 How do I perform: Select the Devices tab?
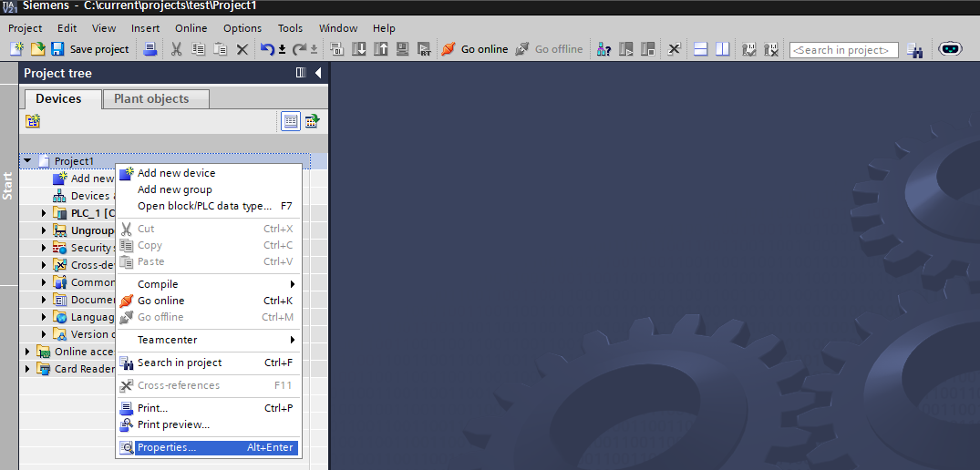click(63, 98)
